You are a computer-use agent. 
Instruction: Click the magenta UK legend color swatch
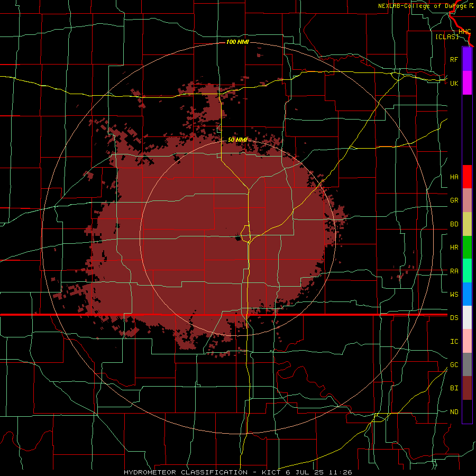click(467, 83)
